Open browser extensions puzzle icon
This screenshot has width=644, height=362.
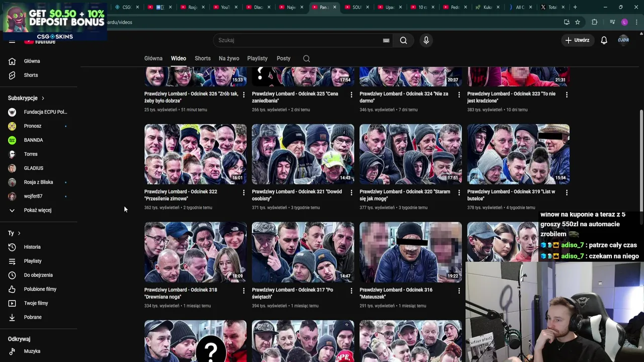pyautogui.click(x=594, y=22)
